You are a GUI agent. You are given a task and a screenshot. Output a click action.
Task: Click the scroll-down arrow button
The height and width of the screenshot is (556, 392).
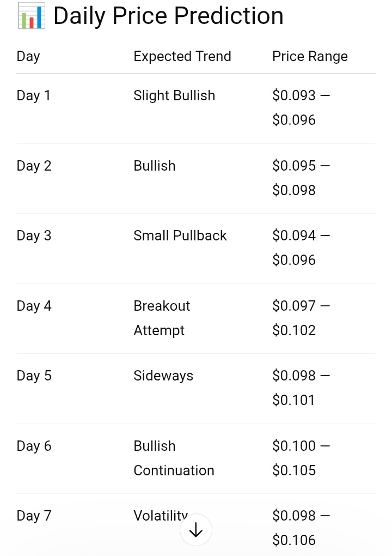coord(196,530)
